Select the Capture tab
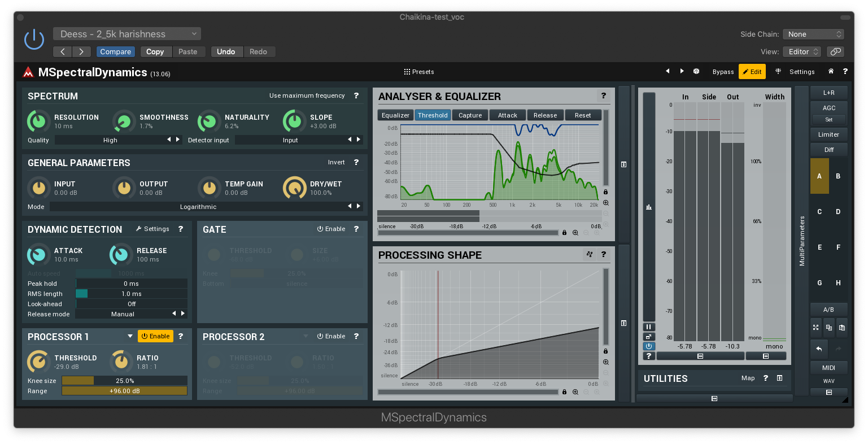This screenshot has height=444, width=868. click(470, 115)
